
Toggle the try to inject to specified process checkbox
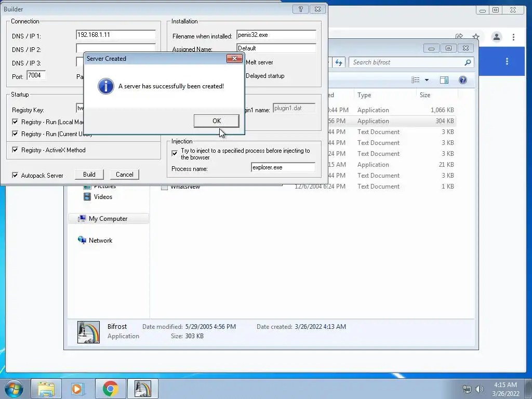coord(175,153)
